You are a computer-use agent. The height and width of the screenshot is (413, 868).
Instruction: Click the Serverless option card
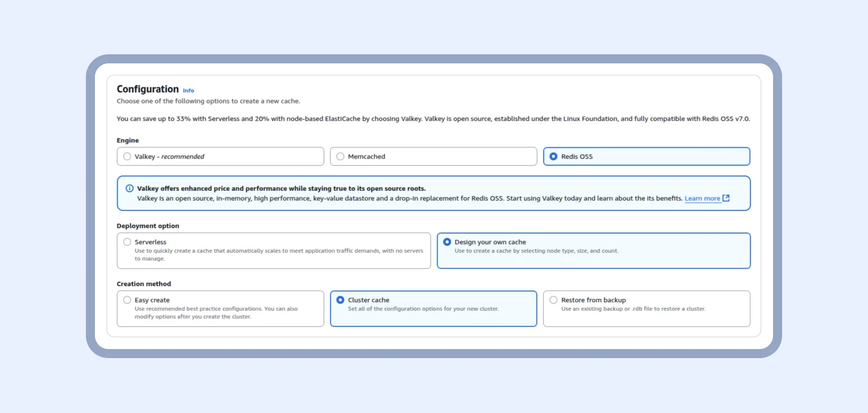274,251
